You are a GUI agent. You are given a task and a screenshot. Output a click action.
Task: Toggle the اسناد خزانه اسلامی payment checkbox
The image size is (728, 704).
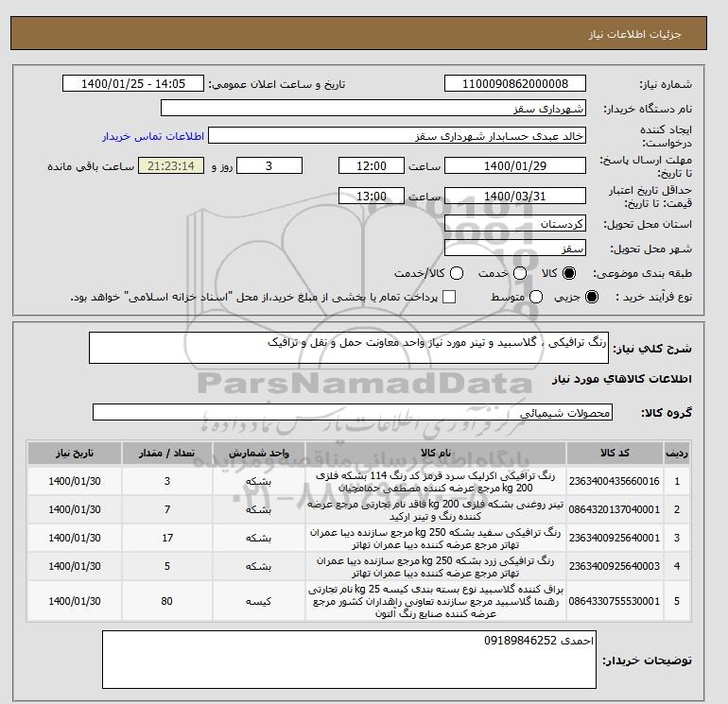tap(449, 297)
